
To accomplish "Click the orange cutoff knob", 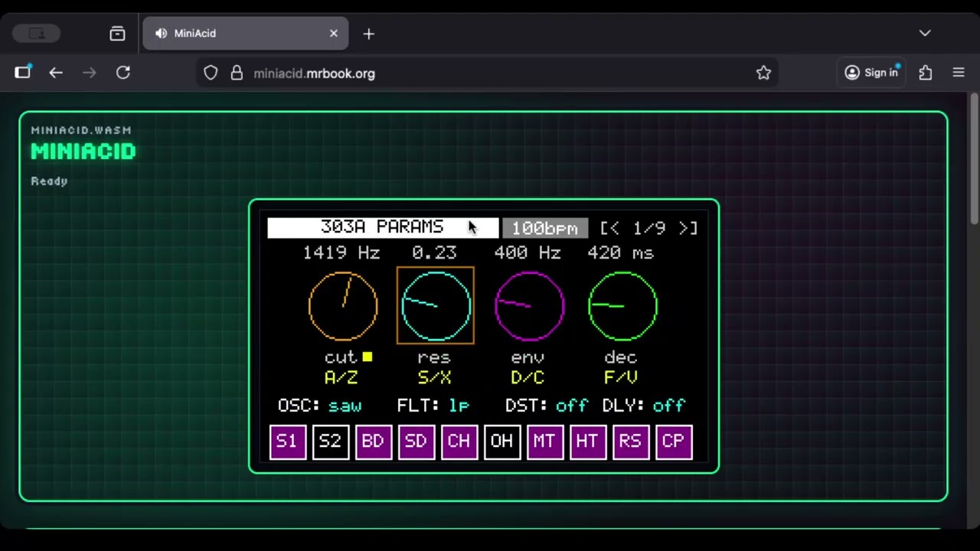I will pyautogui.click(x=343, y=306).
